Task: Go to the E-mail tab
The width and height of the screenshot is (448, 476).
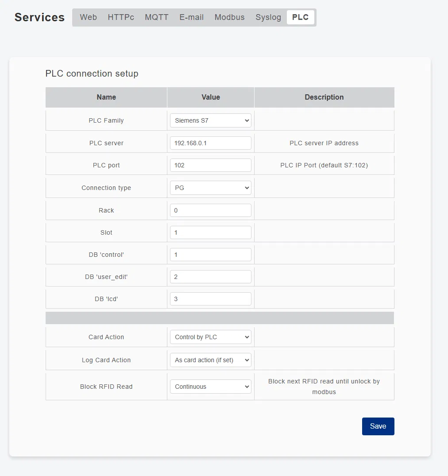Action: point(192,17)
